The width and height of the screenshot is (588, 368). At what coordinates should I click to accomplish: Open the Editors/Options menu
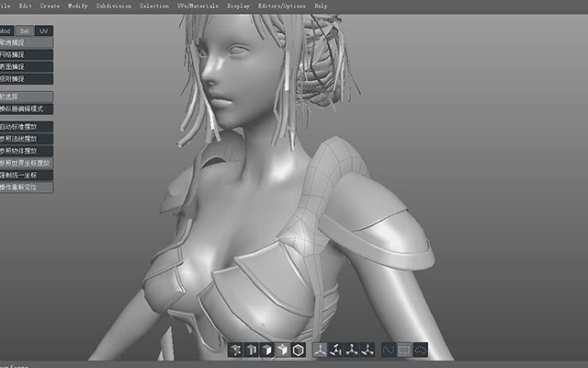(x=282, y=6)
